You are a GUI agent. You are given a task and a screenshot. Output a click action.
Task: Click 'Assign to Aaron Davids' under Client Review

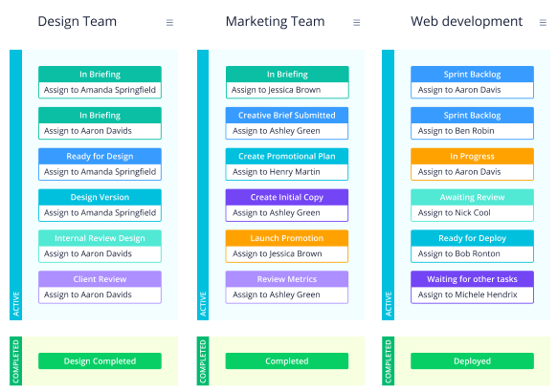88,294
